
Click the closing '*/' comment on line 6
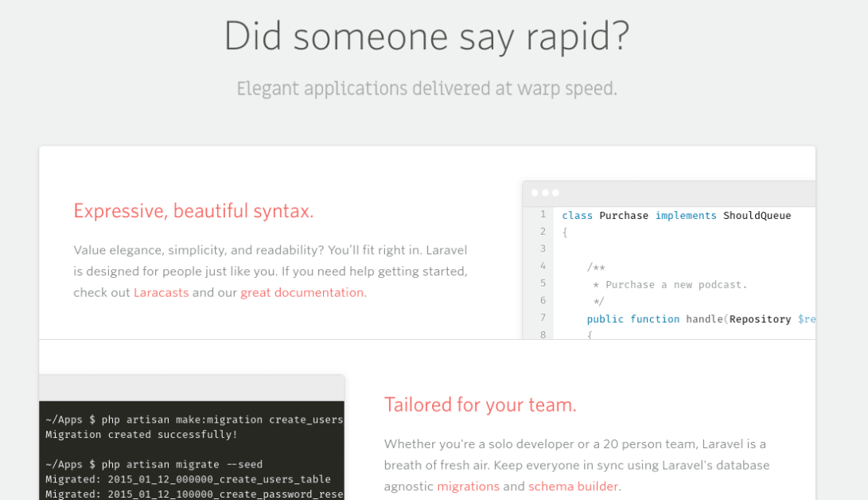click(598, 302)
